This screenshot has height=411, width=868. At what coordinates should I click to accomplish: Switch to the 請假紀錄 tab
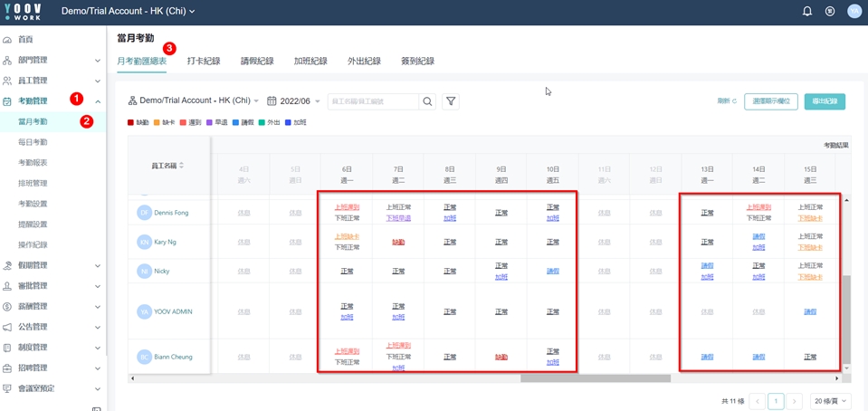pyautogui.click(x=257, y=62)
